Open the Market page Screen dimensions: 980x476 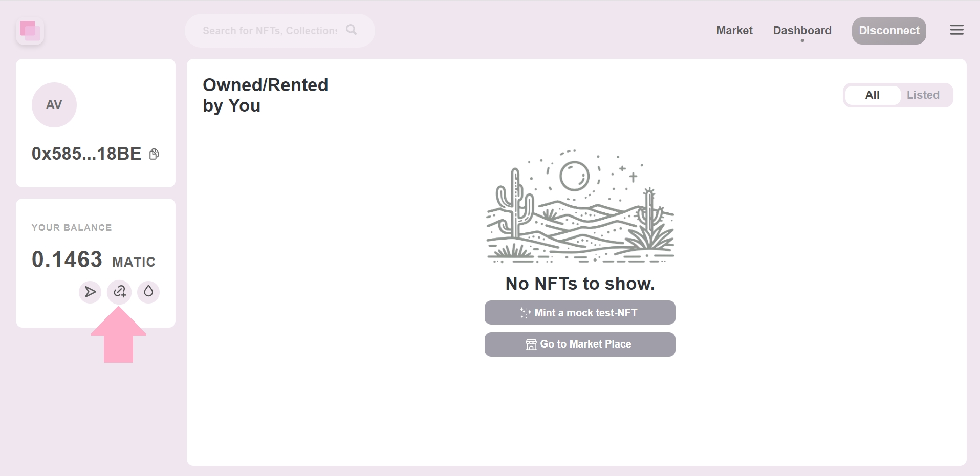coord(734,31)
